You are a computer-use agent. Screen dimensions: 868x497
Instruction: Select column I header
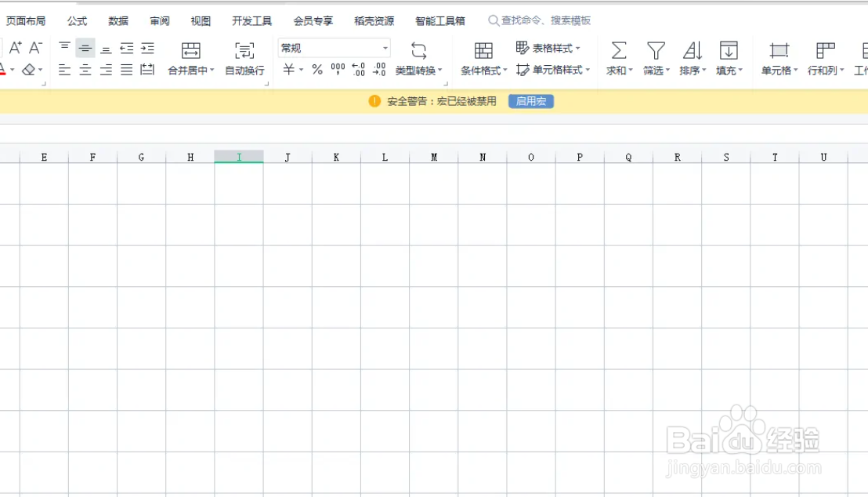239,158
